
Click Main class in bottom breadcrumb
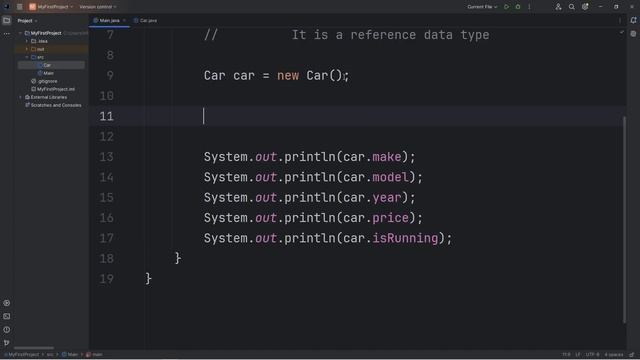pos(70,355)
